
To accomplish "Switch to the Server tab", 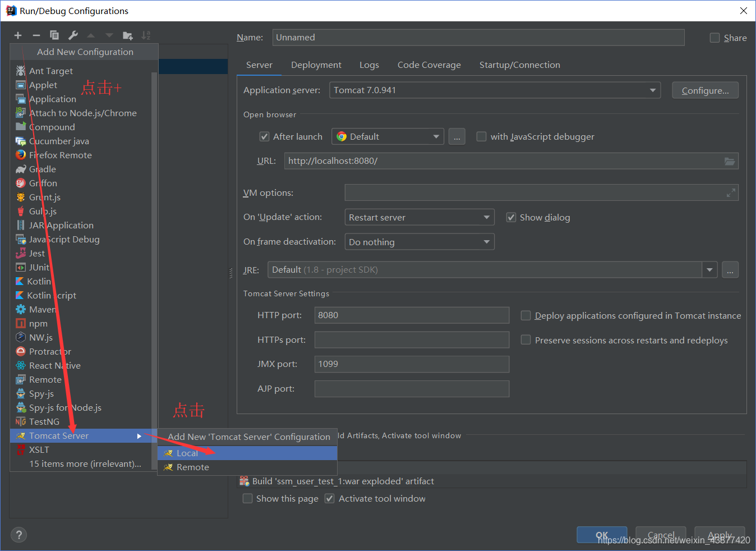I will pyautogui.click(x=259, y=65).
